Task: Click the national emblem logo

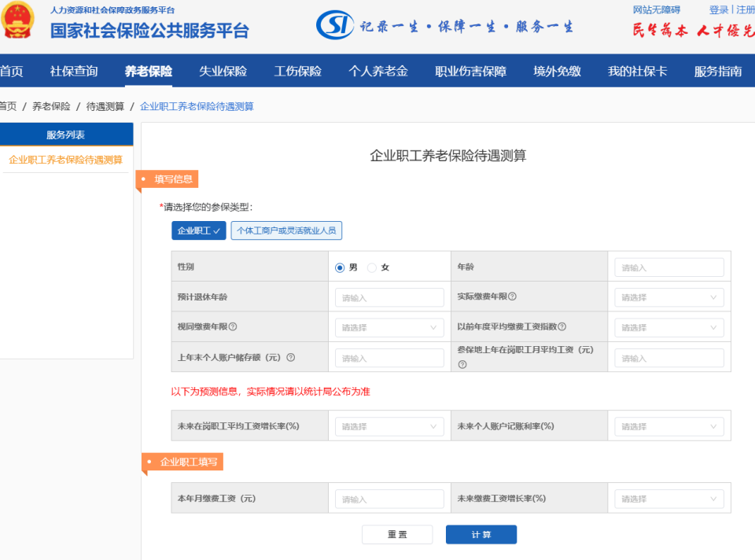Action: [x=20, y=24]
